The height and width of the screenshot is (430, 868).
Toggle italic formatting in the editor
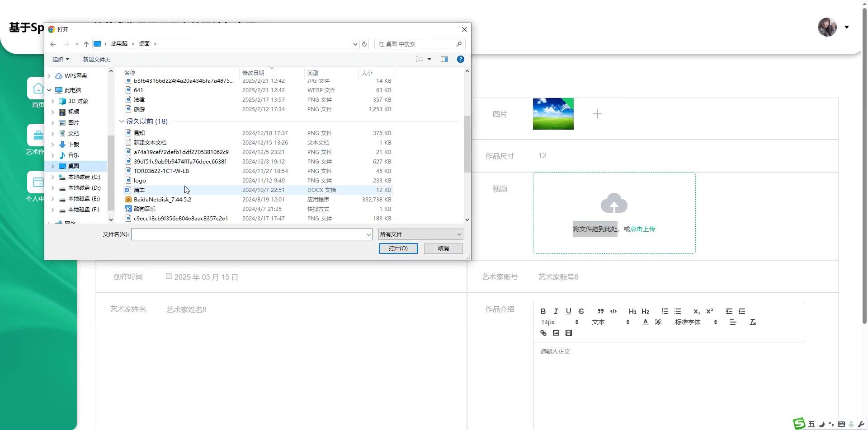point(556,311)
